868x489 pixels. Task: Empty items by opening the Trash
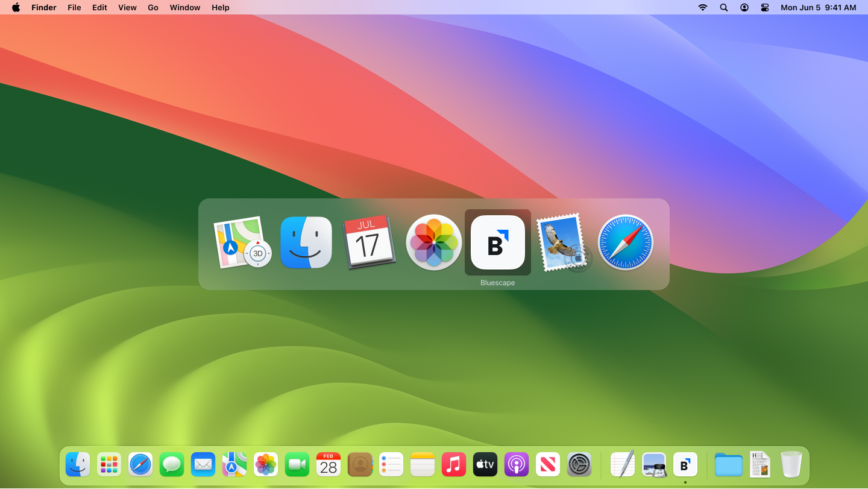[x=791, y=464]
